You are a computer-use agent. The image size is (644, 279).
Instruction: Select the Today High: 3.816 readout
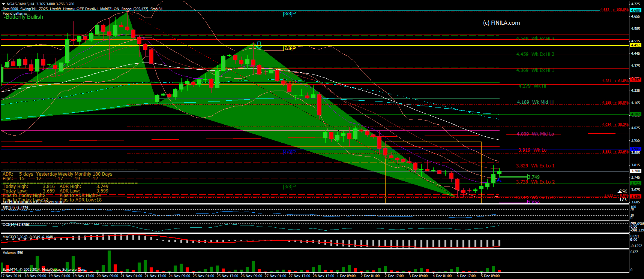29,186
